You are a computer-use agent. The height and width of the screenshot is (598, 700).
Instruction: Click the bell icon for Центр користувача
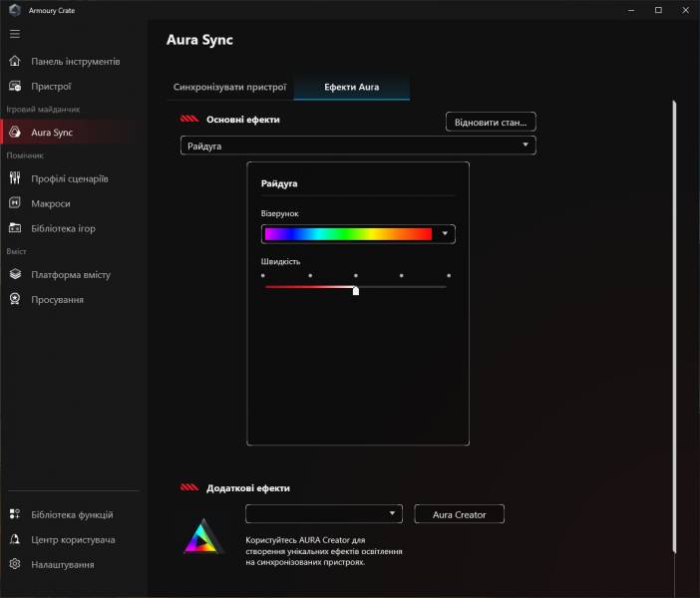pos(15,539)
